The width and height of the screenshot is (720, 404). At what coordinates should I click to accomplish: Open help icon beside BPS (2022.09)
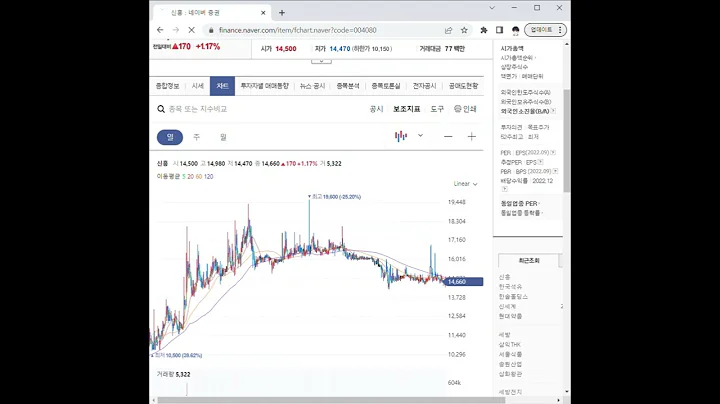point(555,171)
